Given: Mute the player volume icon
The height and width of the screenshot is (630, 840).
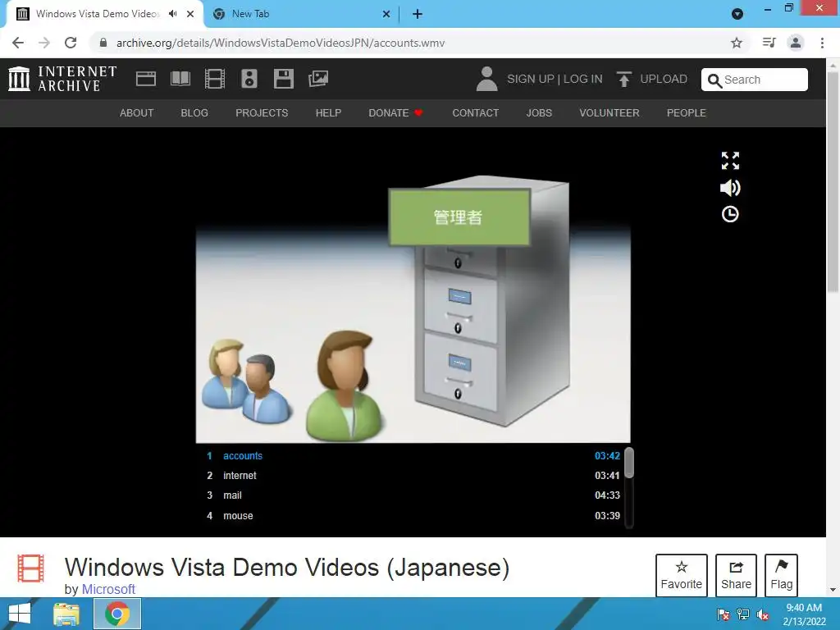Looking at the screenshot, I should click(730, 188).
